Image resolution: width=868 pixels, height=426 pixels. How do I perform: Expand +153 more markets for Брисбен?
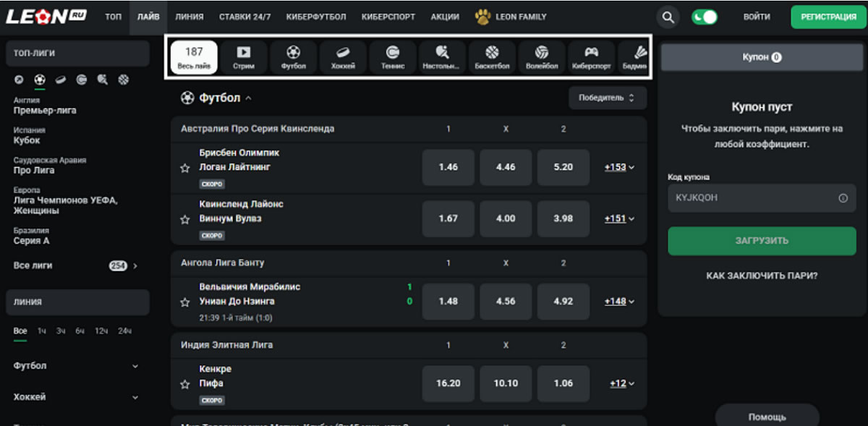[x=619, y=167]
